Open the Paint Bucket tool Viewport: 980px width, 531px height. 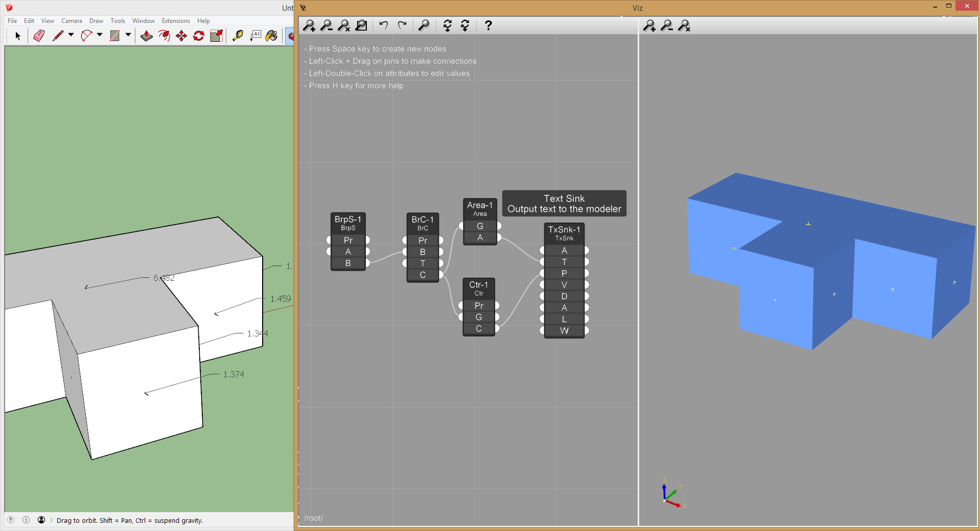[272, 36]
